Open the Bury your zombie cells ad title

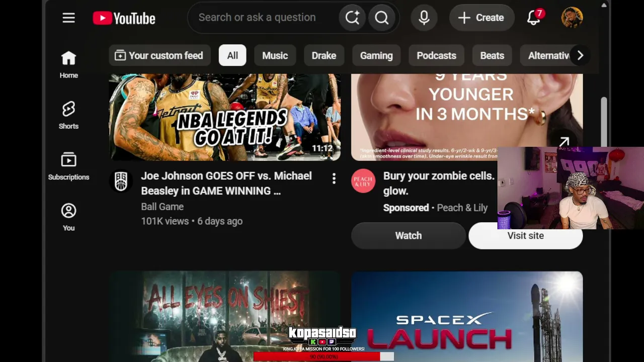[439, 184]
